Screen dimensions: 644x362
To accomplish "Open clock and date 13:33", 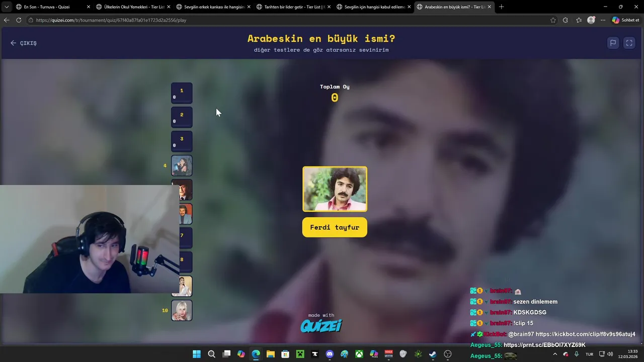I will 628,354.
